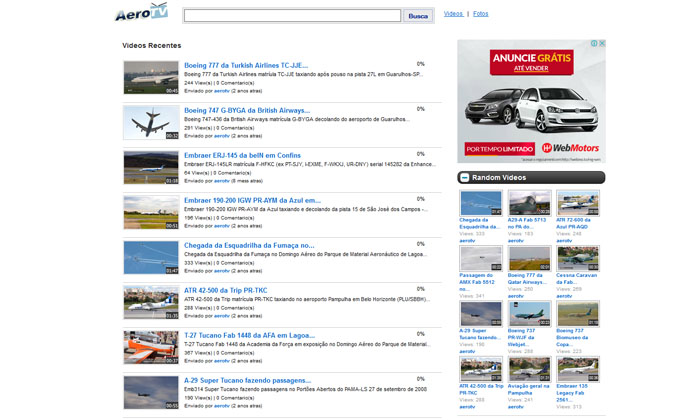This screenshot has height=420, width=700.
Task: Open Chegada da Esquadrilha da Fumaça thumbnail
Action: point(151,257)
